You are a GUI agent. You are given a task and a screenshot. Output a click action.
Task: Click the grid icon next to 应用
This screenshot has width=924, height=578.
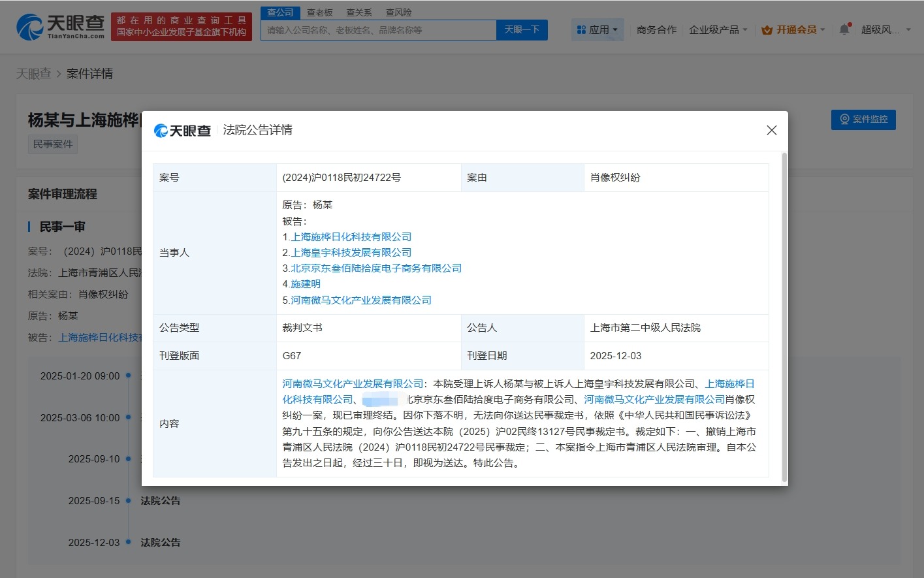tap(581, 29)
